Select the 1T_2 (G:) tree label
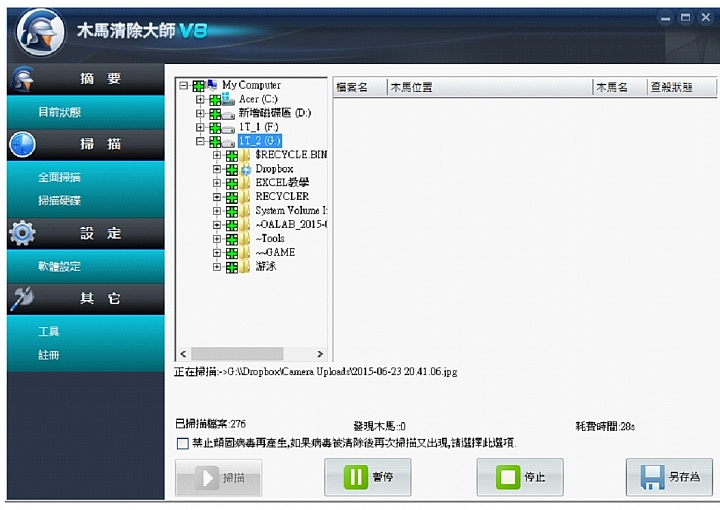This screenshot has height=510, width=720. [260, 141]
